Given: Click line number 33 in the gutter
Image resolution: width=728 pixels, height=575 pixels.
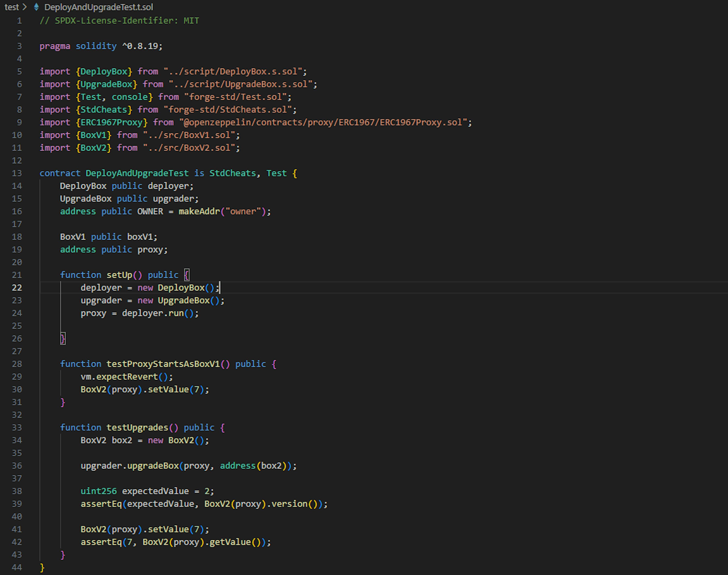Looking at the screenshot, I should (x=17, y=428).
